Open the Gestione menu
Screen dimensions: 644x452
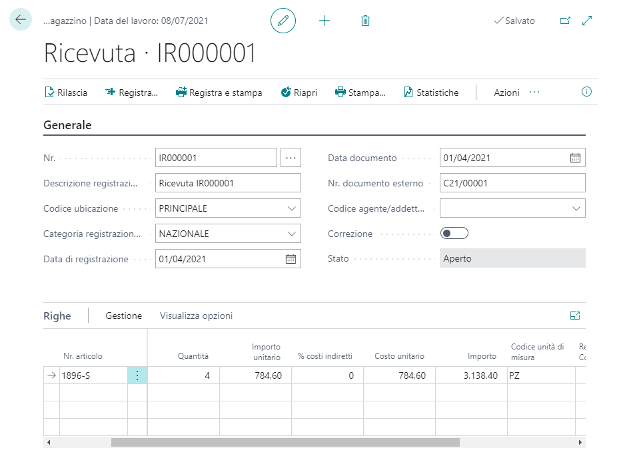pyautogui.click(x=124, y=316)
